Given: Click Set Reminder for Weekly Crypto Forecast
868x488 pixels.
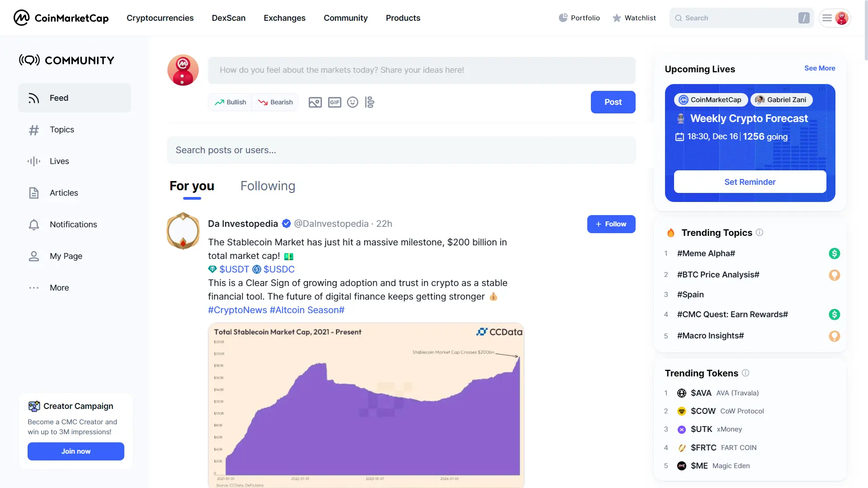Looking at the screenshot, I should (750, 182).
